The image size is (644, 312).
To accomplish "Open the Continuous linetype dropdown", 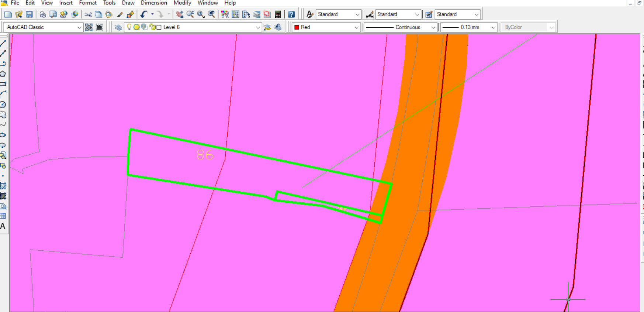I will tap(433, 27).
